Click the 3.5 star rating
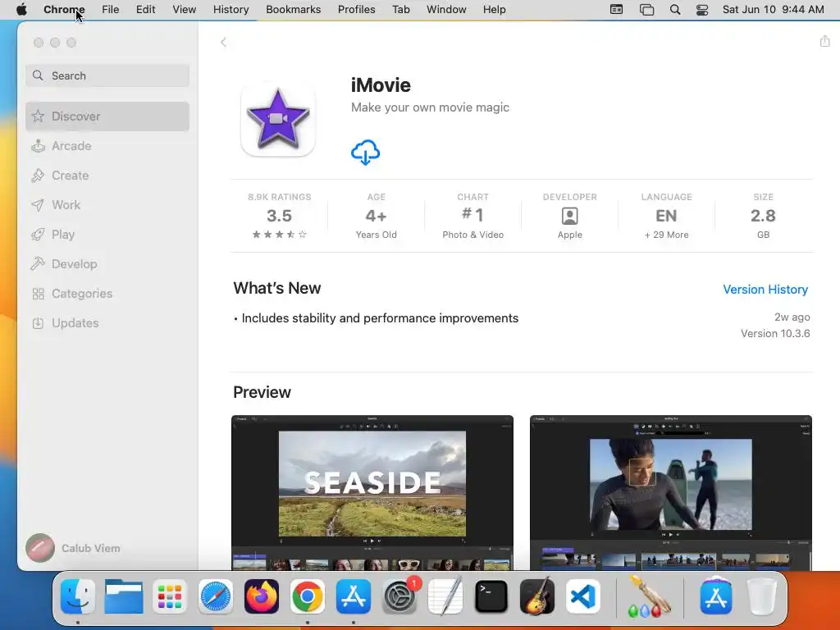Image resolution: width=840 pixels, height=630 pixels. tap(279, 216)
